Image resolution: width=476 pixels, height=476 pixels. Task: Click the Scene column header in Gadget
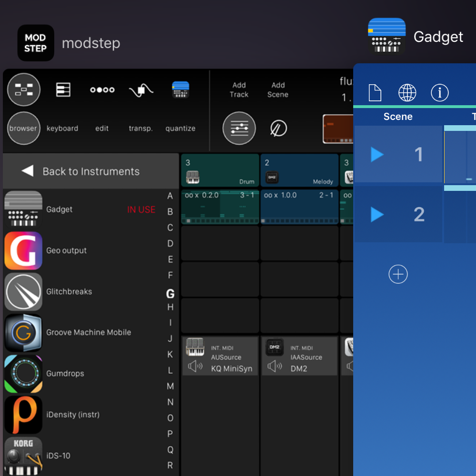[x=398, y=117]
